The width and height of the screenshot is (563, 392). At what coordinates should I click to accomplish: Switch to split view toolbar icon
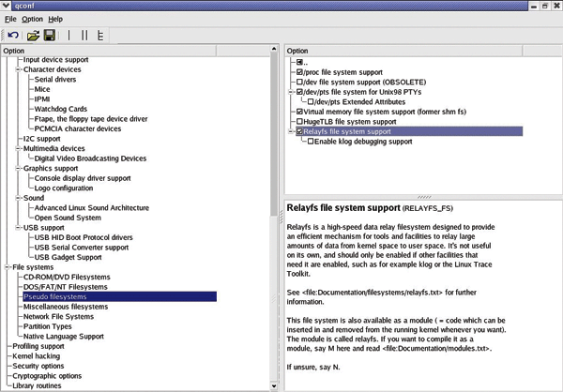point(84,35)
